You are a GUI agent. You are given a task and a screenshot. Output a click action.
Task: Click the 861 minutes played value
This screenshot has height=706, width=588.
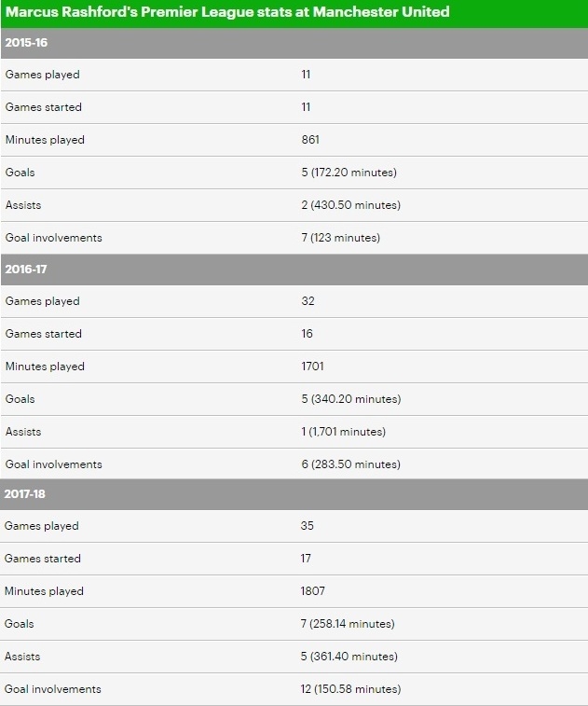(x=310, y=140)
